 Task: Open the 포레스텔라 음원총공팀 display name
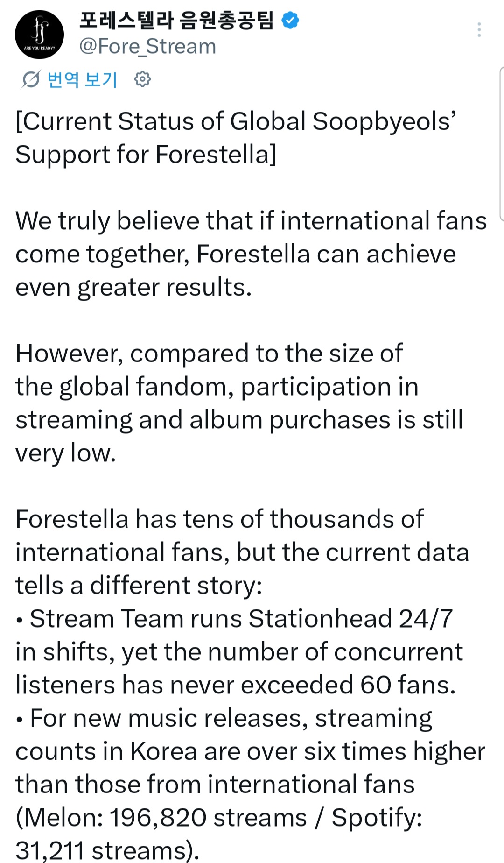pos(176,21)
